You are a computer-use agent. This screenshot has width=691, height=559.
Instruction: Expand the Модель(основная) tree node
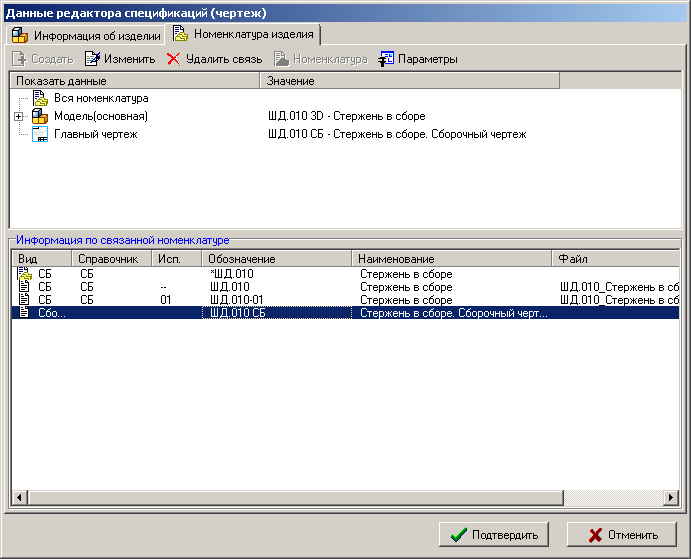19,117
